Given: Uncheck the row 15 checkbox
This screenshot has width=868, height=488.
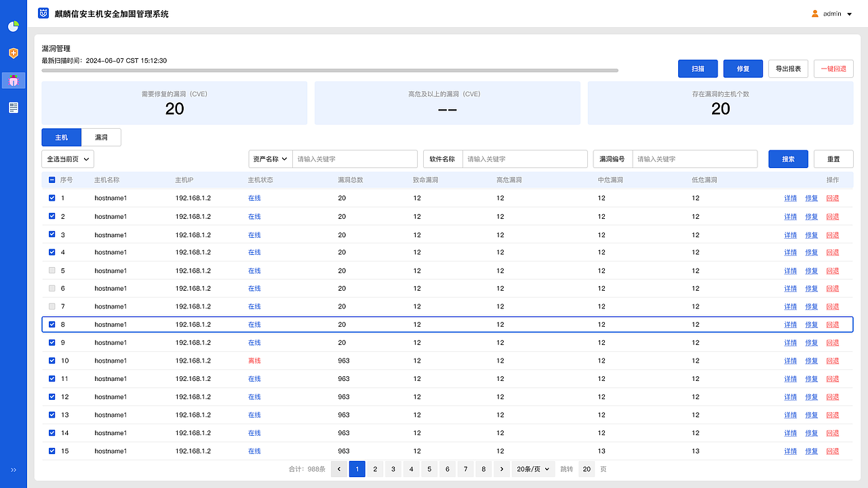Looking at the screenshot, I should [x=52, y=451].
